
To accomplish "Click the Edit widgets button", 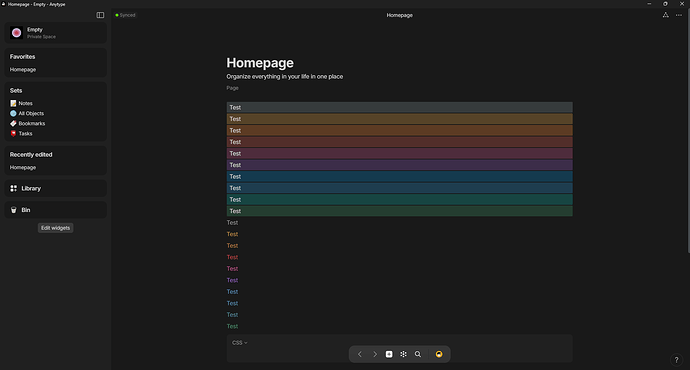I will (55, 228).
